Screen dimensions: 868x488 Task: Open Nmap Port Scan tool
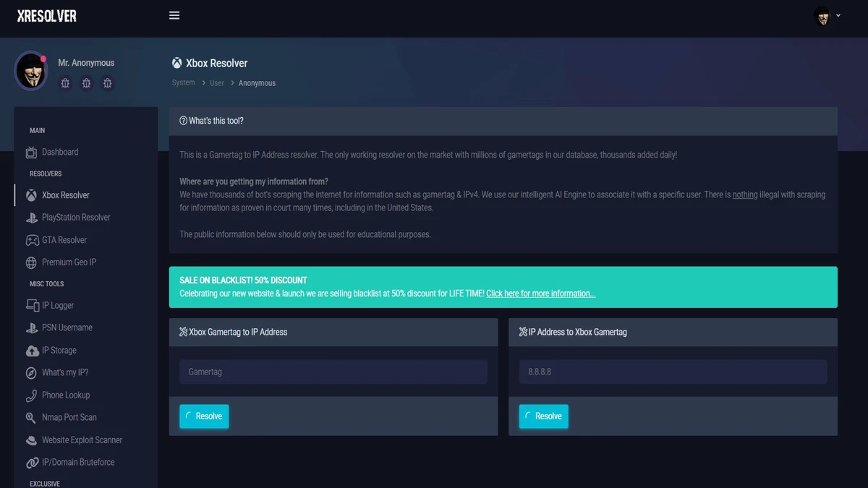[x=69, y=417]
